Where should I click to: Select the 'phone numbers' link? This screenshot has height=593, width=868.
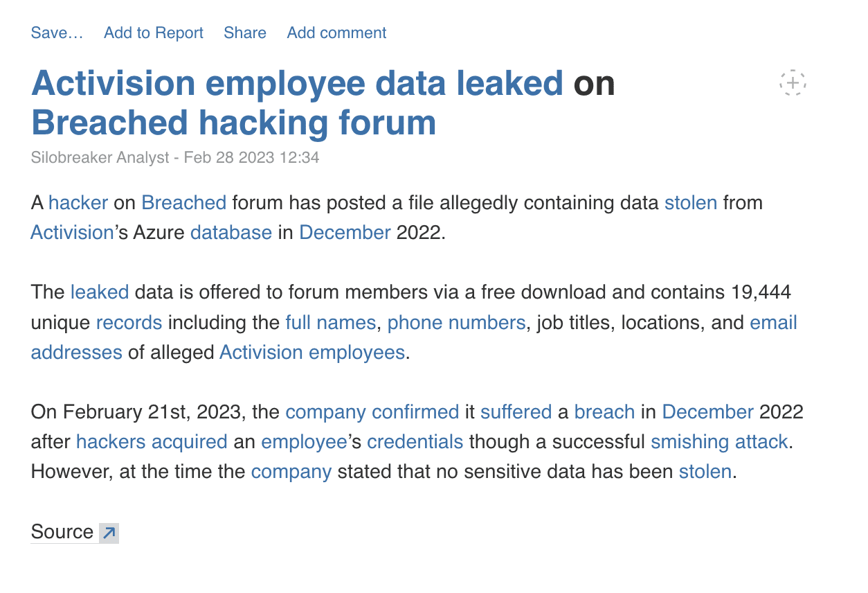tap(456, 322)
